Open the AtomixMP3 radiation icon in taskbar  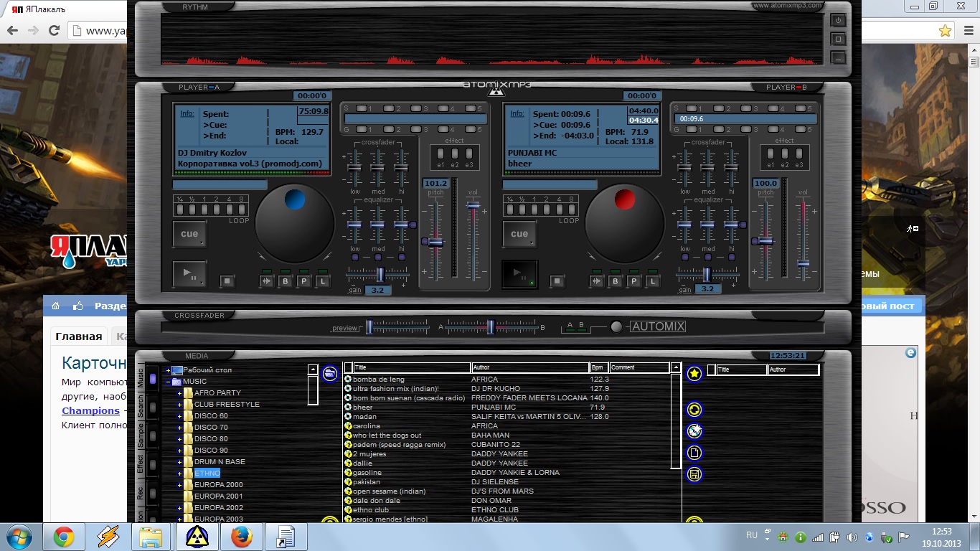click(197, 537)
